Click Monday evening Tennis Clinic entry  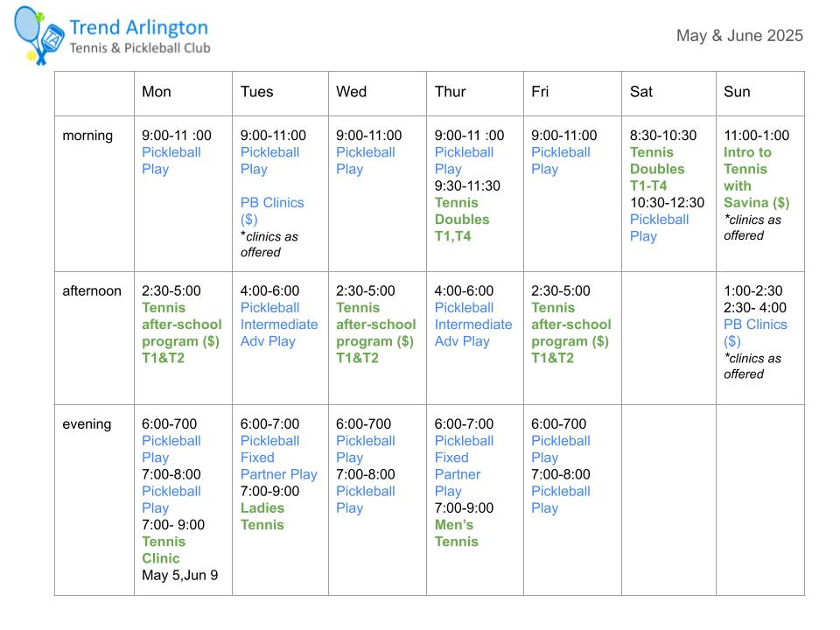tap(164, 549)
